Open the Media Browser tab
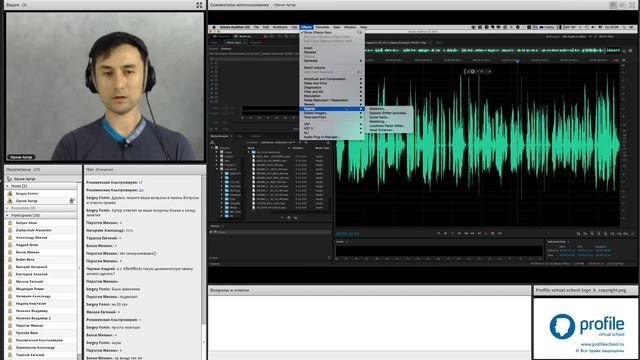 [x=220, y=136]
